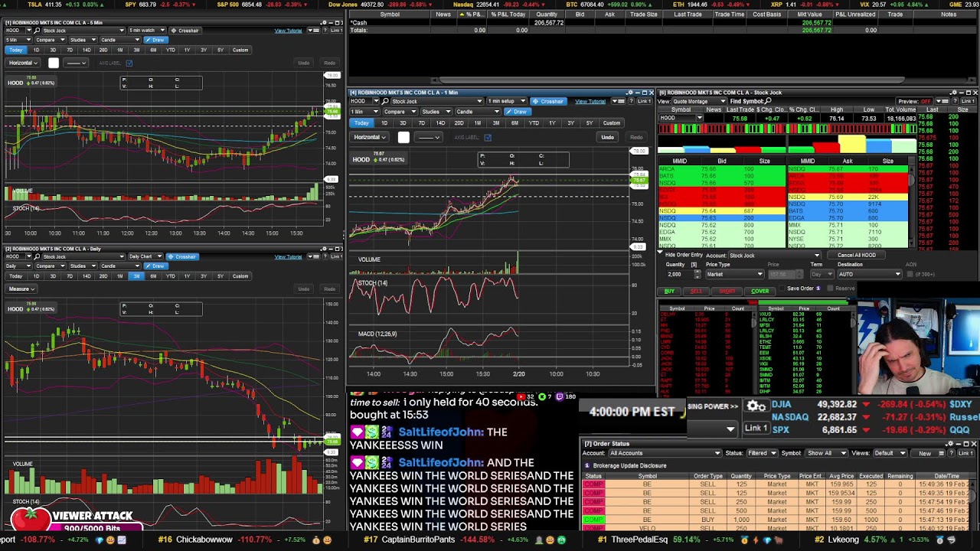
Task: Click Link 1 in Order Status window
Action: [966, 453]
